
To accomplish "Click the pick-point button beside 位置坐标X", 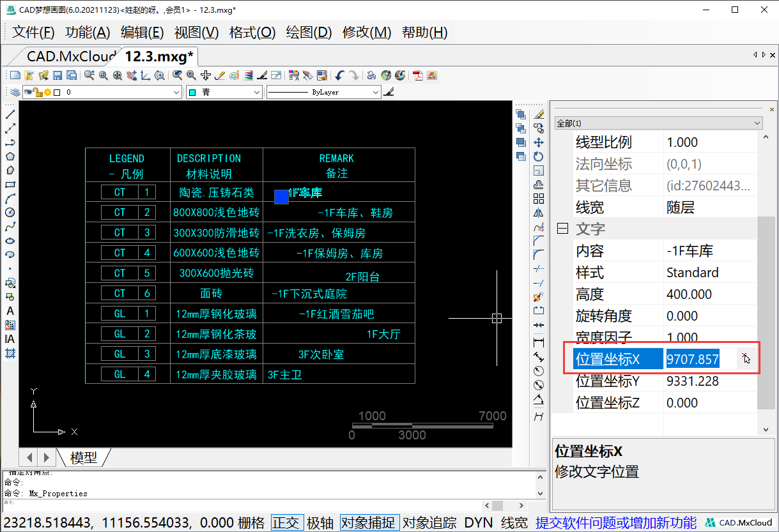I will pos(745,360).
